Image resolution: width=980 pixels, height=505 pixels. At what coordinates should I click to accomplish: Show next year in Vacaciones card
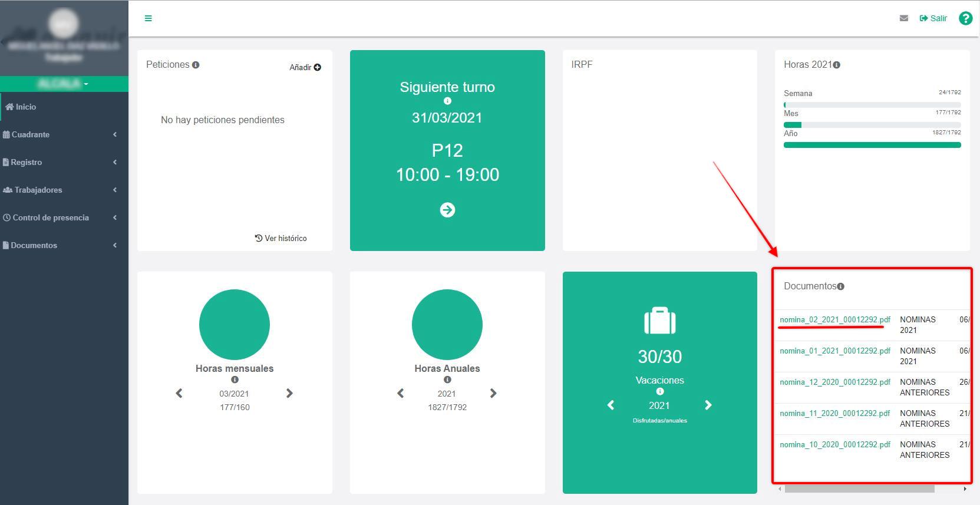coord(708,405)
